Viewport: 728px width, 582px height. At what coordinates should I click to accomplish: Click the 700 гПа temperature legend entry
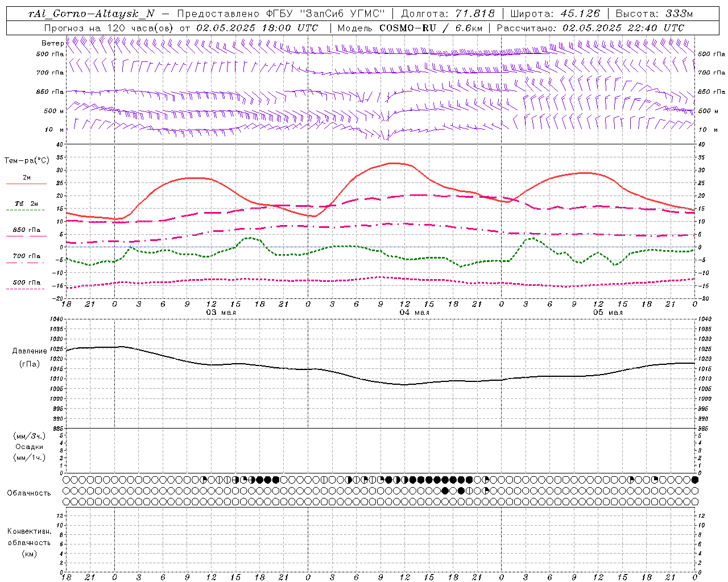(27, 256)
